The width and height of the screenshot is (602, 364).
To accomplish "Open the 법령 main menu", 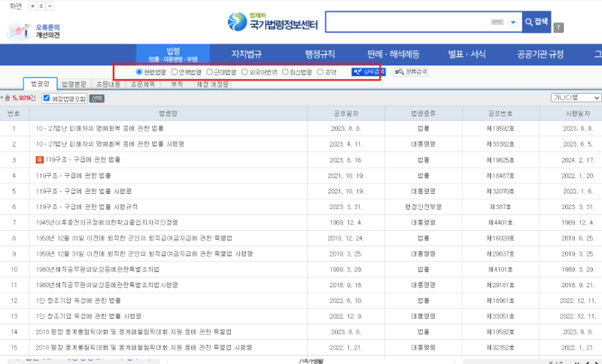I will [173, 54].
